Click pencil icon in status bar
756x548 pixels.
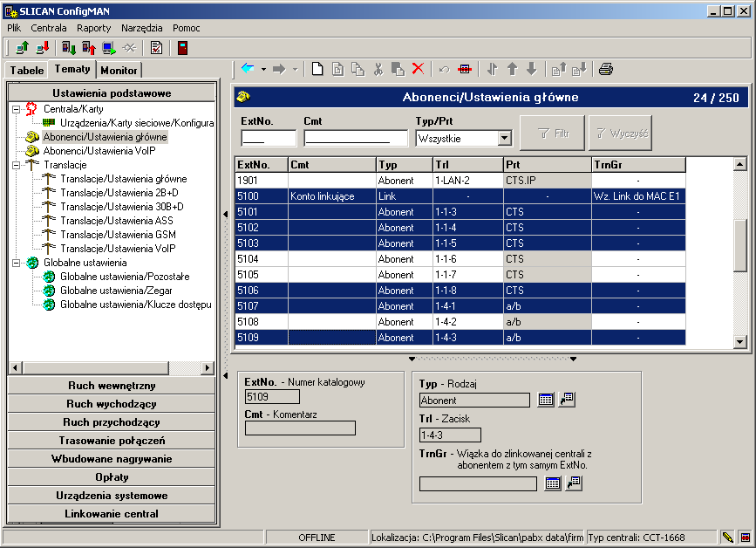coord(727,537)
